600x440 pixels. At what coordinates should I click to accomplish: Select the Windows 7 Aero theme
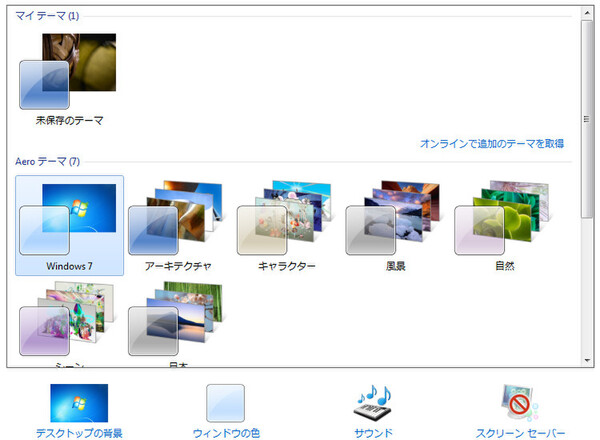(69, 225)
